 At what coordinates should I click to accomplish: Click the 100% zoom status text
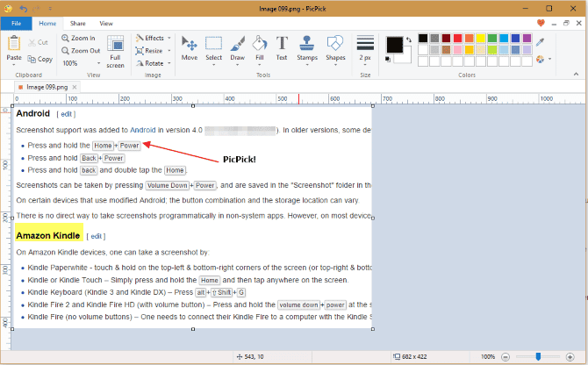(x=488, y=356)
